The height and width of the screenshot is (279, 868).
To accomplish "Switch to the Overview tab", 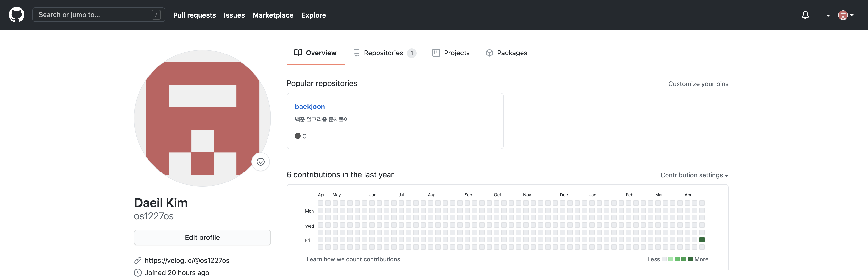I will coord(315,53).
